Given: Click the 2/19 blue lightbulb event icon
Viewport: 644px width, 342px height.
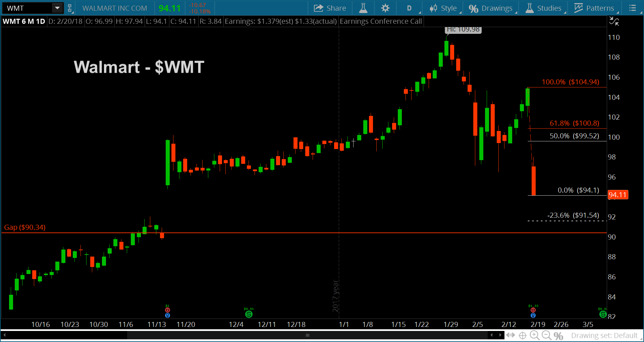Looking at the screenshot, I should [x=533, y=315].
